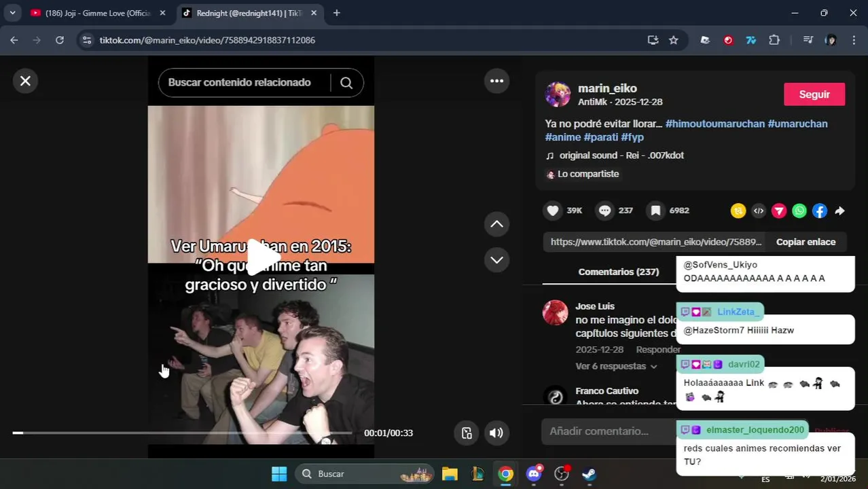Open Discord from taskbar
The image size is (868, 489).
pos(534,474)
